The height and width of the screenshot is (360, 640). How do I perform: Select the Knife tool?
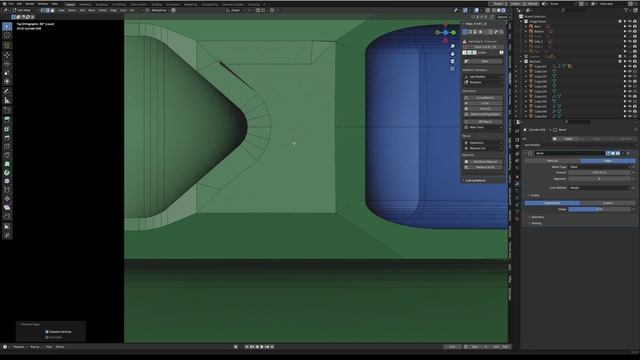7,155
